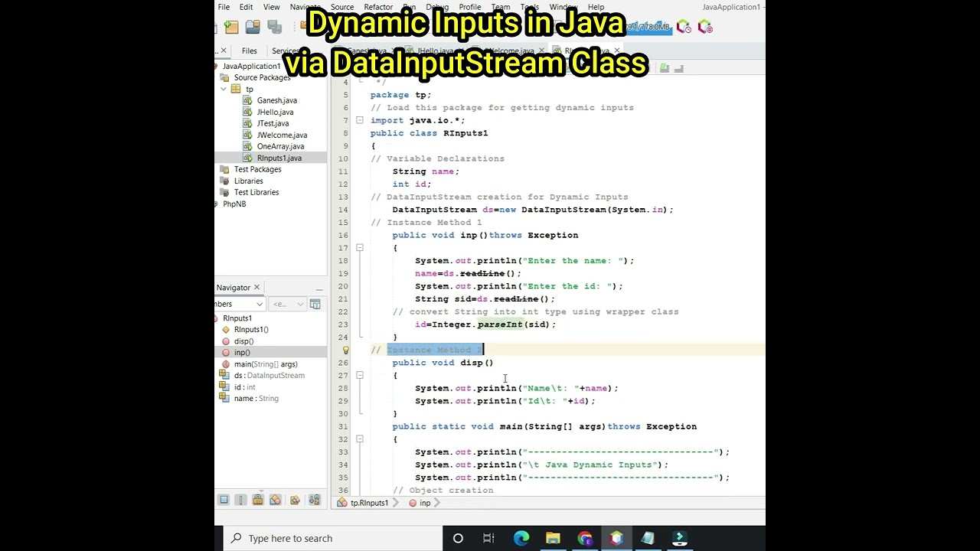The width and height of the screenshot is (980, 551).
Task: Click inp in the breadcrumb bar
Action: (425, 503)
